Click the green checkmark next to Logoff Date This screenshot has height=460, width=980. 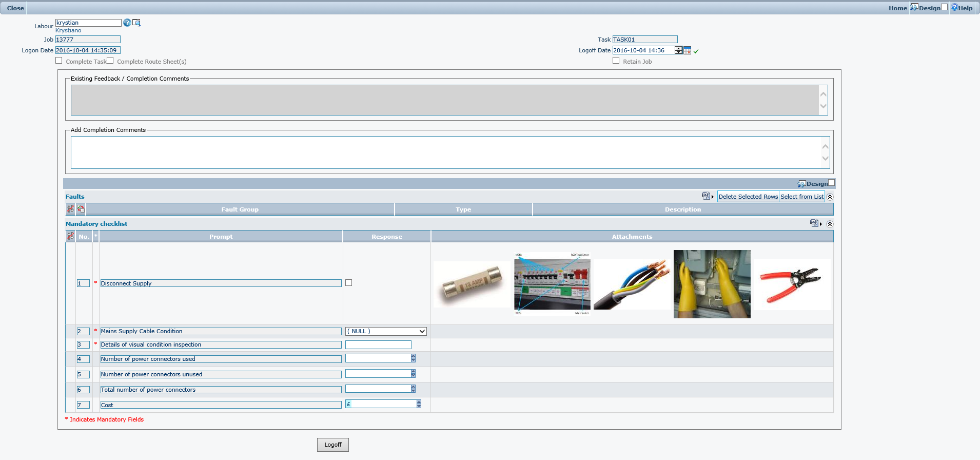(696, 51)
